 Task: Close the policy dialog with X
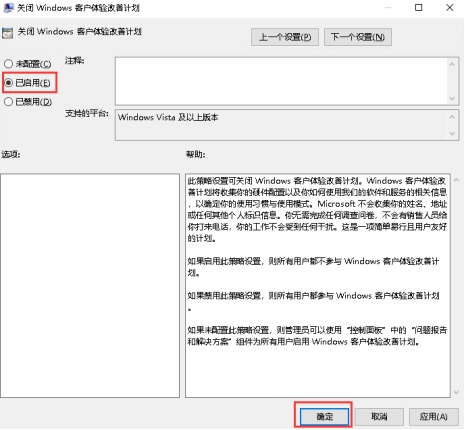click(449, 7)
